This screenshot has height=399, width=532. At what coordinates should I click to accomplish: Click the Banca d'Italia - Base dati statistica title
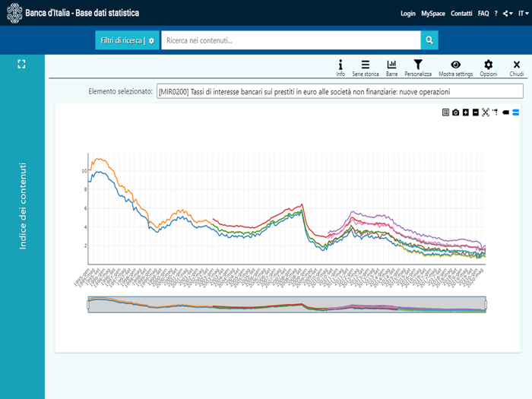(x=82, y=13)
